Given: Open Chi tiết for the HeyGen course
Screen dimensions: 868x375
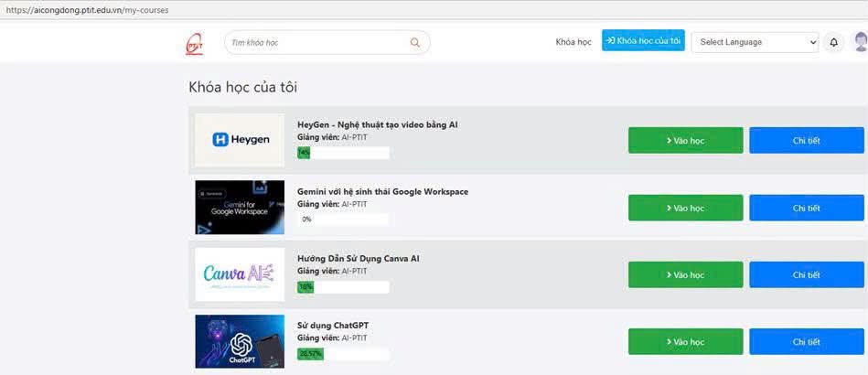Looking at the screenshot, I should 806,141.
